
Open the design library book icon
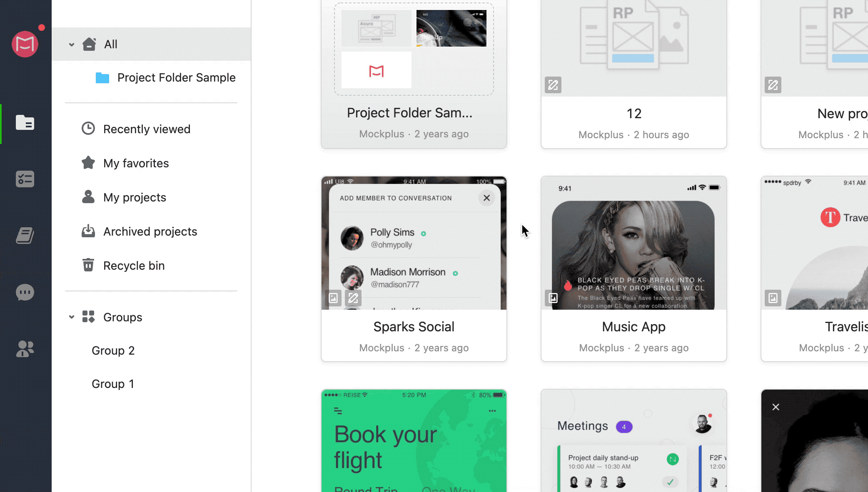tap(25, 236)
